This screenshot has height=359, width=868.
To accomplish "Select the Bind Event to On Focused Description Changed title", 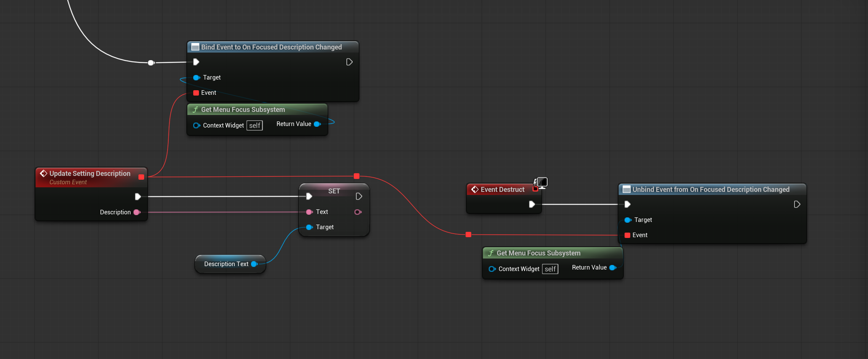I will [271, 47].
